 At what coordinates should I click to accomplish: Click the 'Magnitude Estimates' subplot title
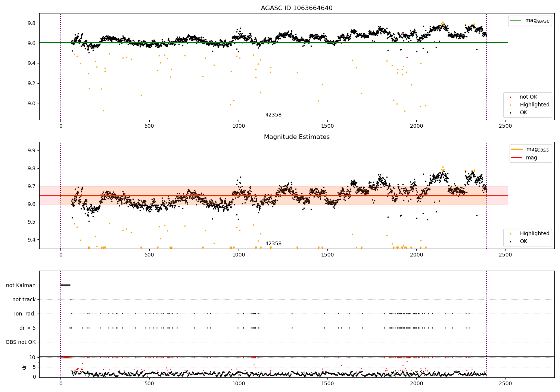296,137
